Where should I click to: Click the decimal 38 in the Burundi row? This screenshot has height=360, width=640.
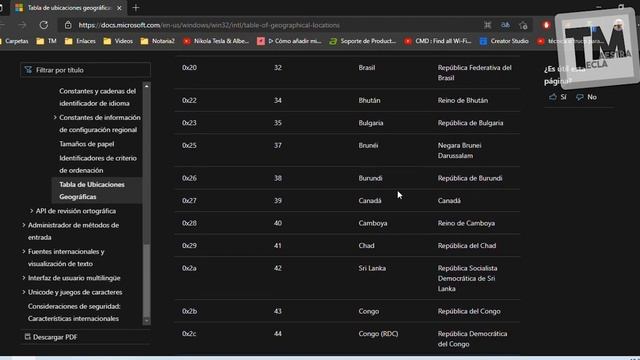[278, 178]
